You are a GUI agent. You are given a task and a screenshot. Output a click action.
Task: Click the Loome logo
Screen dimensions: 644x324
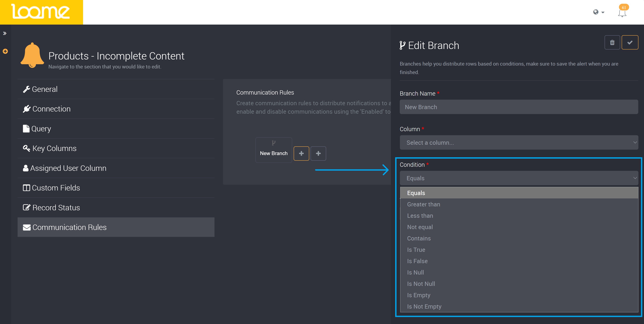pyautogui.click(x=41, y=12)
